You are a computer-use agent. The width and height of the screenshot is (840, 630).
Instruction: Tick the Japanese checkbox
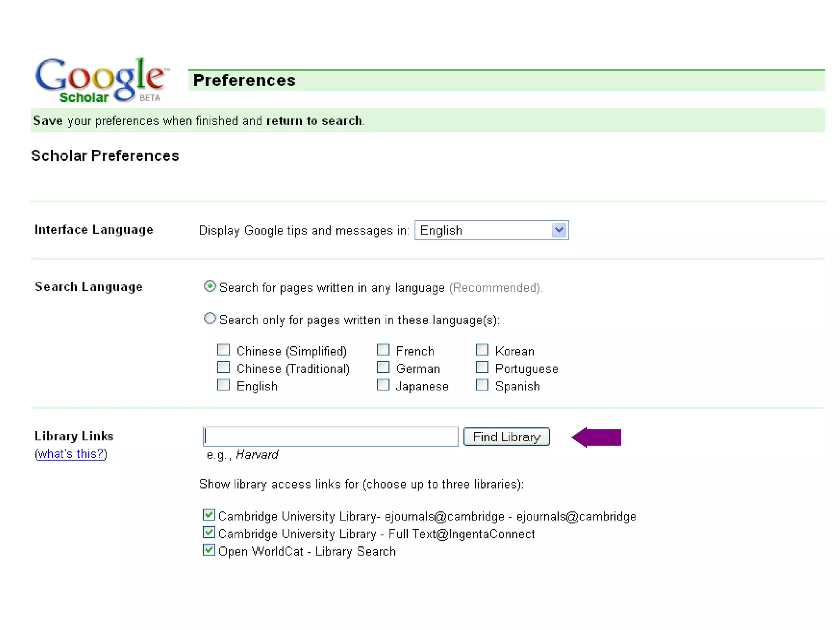click(383, 385)
